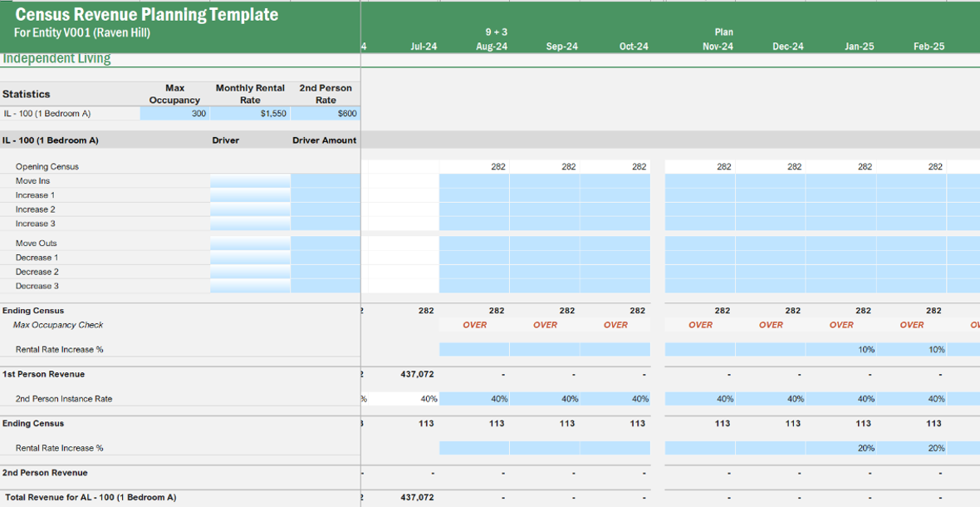980x507 pixels.
Task: Select the Move Ins cell under Sep-24
Action: point(545,181)
